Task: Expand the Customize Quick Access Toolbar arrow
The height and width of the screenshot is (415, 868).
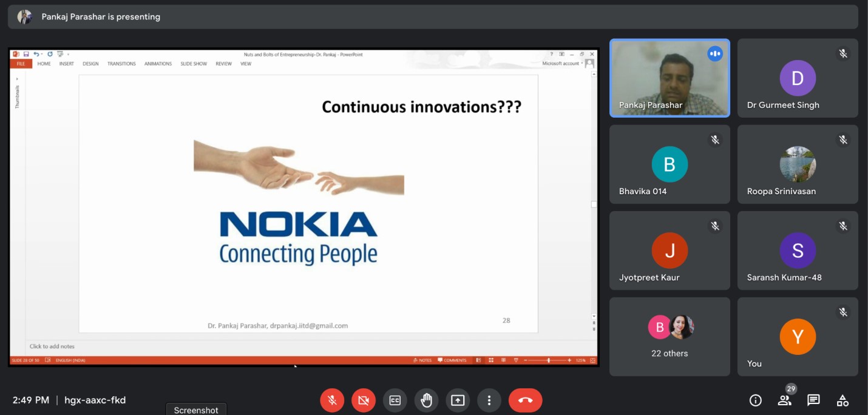Action: [x=67, y=54]
